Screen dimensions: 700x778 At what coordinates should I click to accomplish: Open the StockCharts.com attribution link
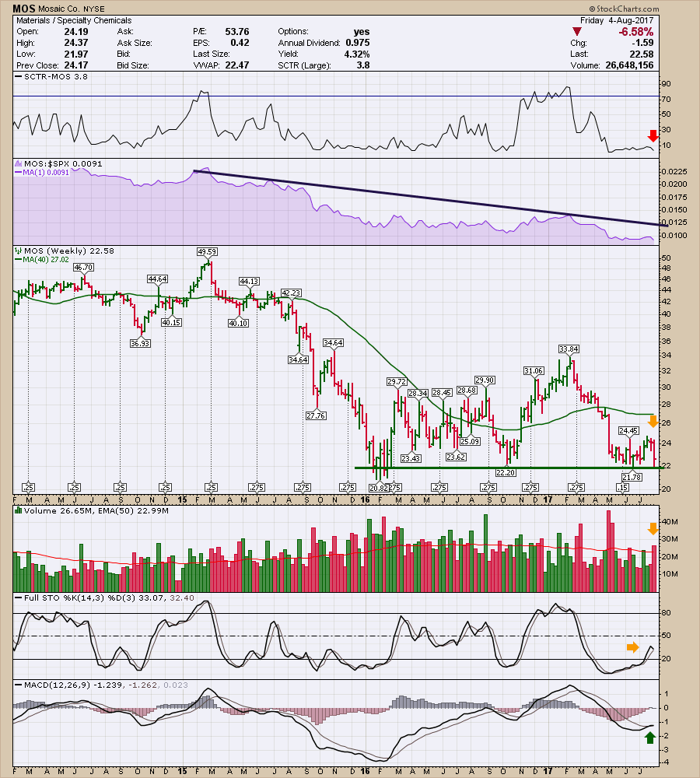coord(624,9)
